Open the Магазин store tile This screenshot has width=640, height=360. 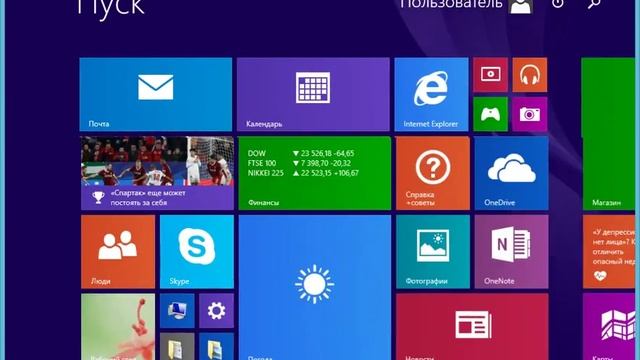coord(608,134)
